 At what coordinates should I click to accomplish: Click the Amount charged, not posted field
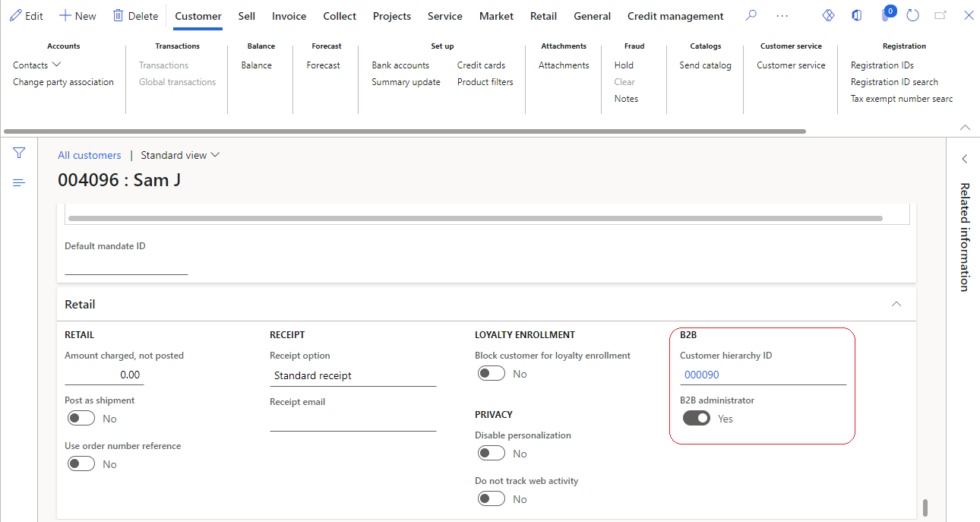point(103,375)
